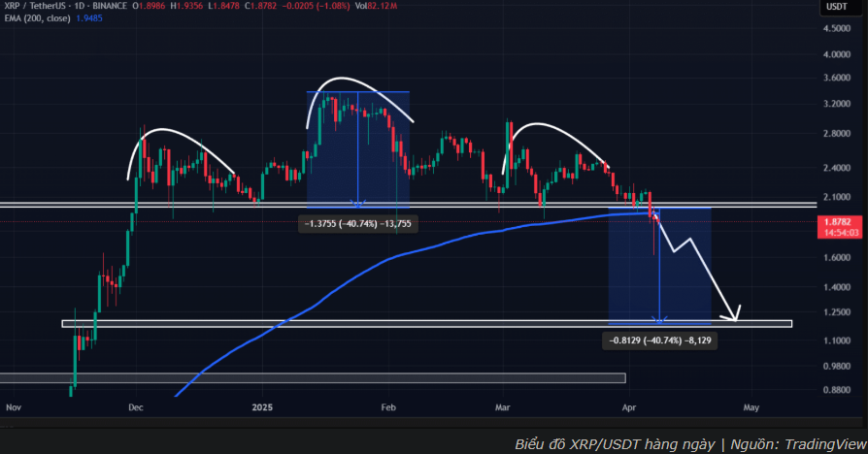Click the bar countdown 14:54:03
The width and height of the screenshot is (868, 454).
(841, 233)
